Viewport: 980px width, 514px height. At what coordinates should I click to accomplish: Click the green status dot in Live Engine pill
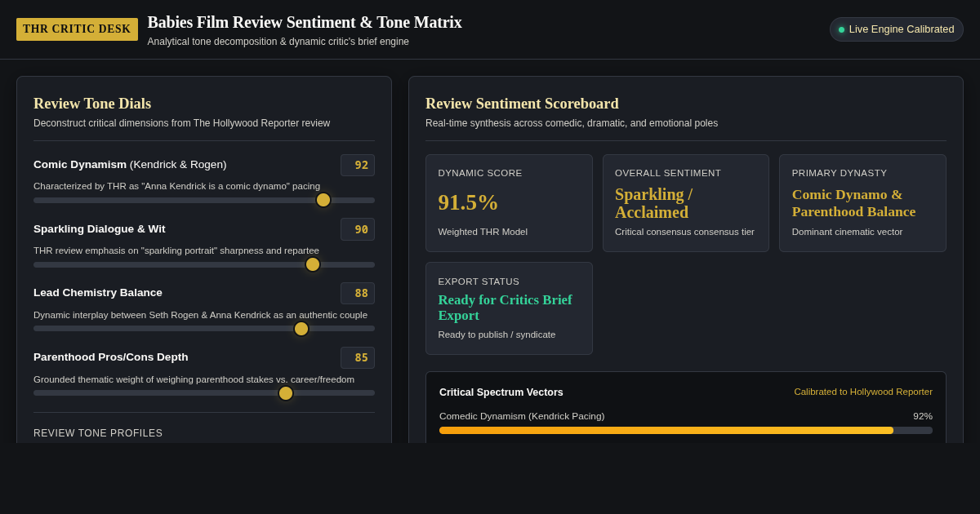click(x=841, y=29)
